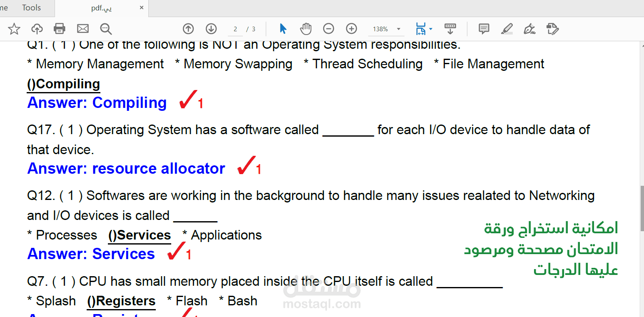
Task: Activate the hand pan tool
Action: click(306, 29)
